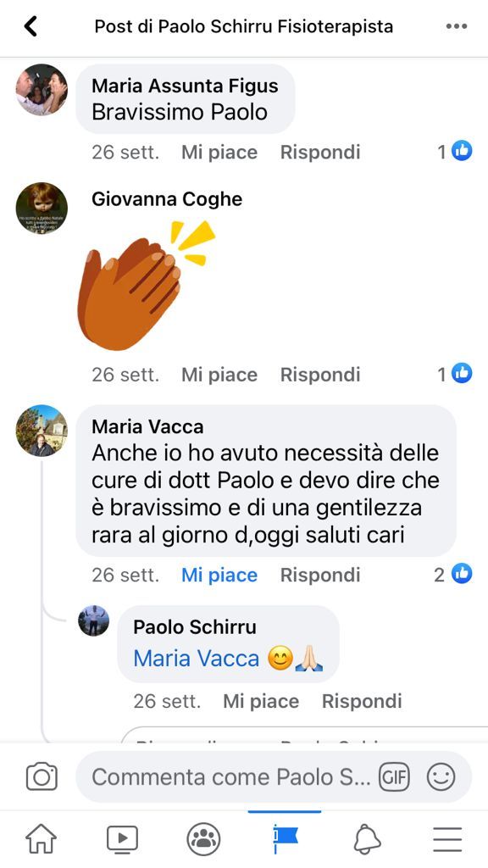Open the three-dot post options menu
Viewport: 488px width, 868px height.
click(456, 26)
